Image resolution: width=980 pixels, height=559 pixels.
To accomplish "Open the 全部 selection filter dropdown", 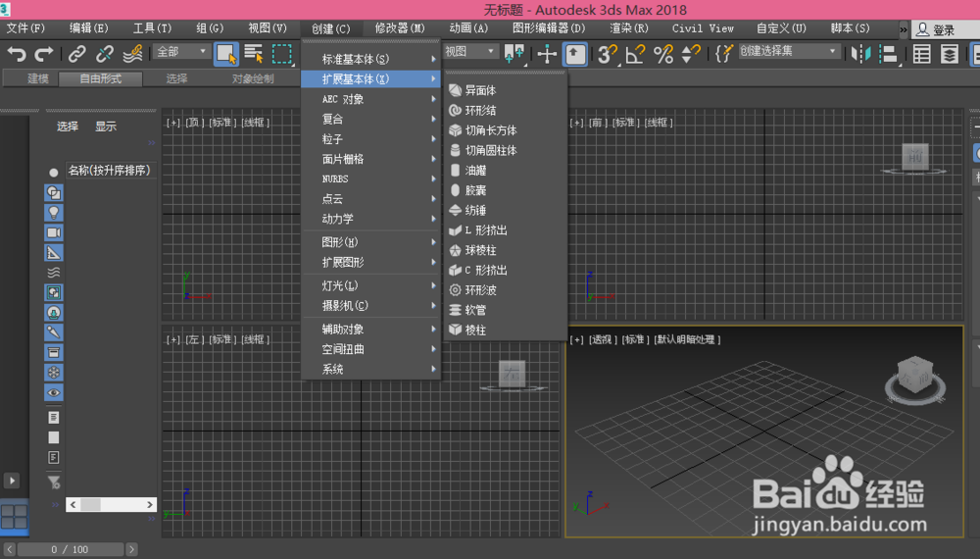I will [x=181, y=52].
